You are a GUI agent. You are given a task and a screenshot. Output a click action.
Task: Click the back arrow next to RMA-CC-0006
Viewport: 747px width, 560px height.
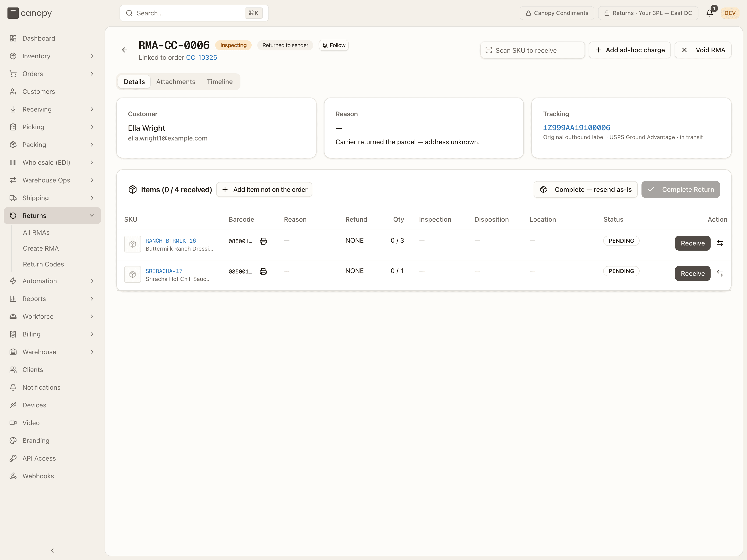pos(125,50)
